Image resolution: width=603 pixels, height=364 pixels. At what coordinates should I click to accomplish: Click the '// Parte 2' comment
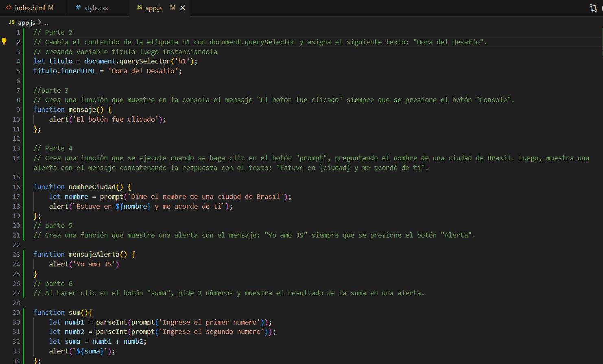(x=53, y=32)
